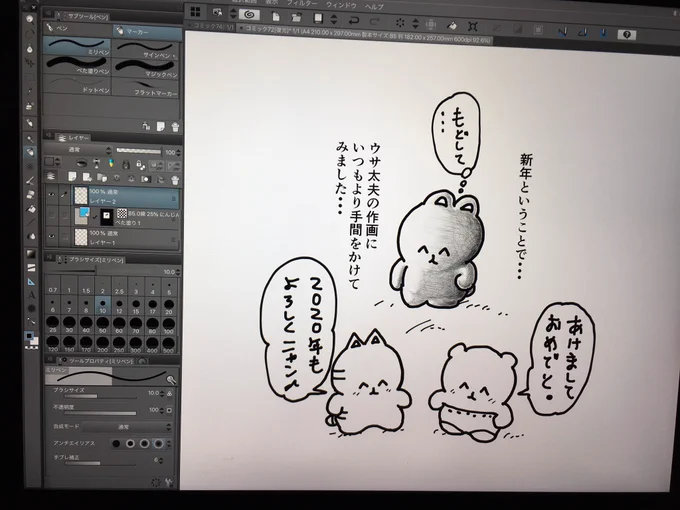
Task: Toggle clip to layer below icon
Action: 81,163
